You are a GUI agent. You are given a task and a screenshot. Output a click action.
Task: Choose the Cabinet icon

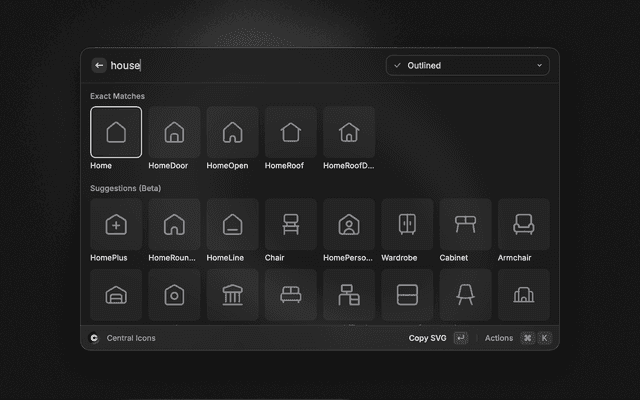(465, 224)
